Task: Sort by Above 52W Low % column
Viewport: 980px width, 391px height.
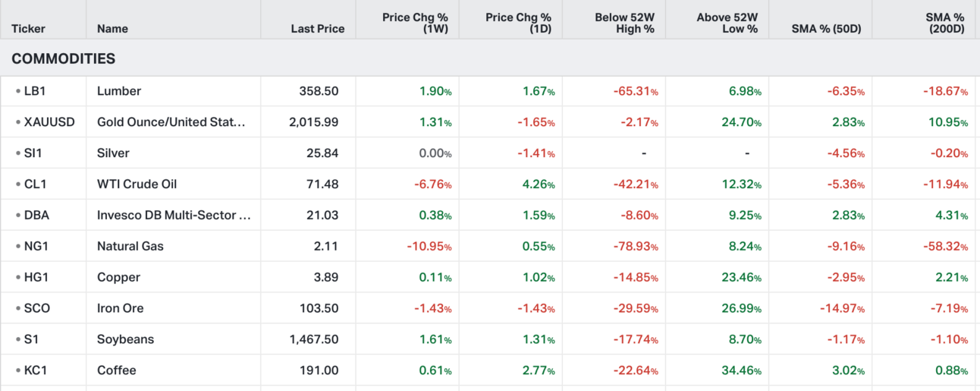Action: [x=727, y=23]
